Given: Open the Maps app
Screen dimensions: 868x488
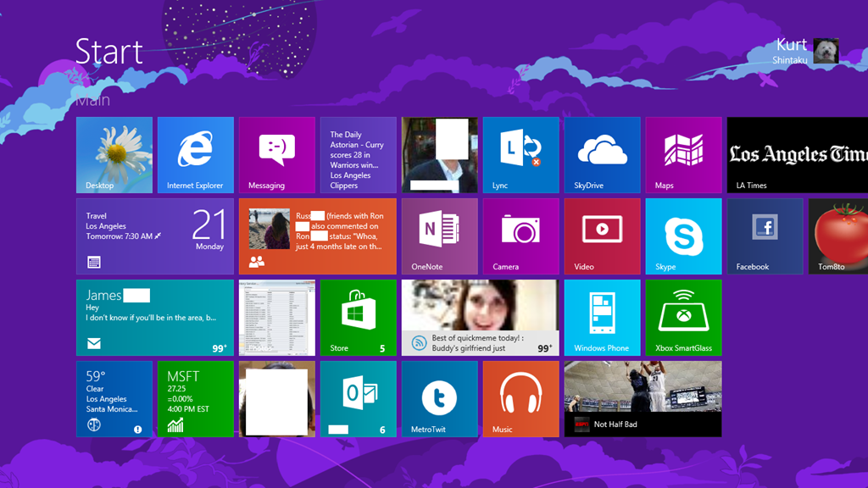Looking at the screenshot, I should [x=683, y=155].
